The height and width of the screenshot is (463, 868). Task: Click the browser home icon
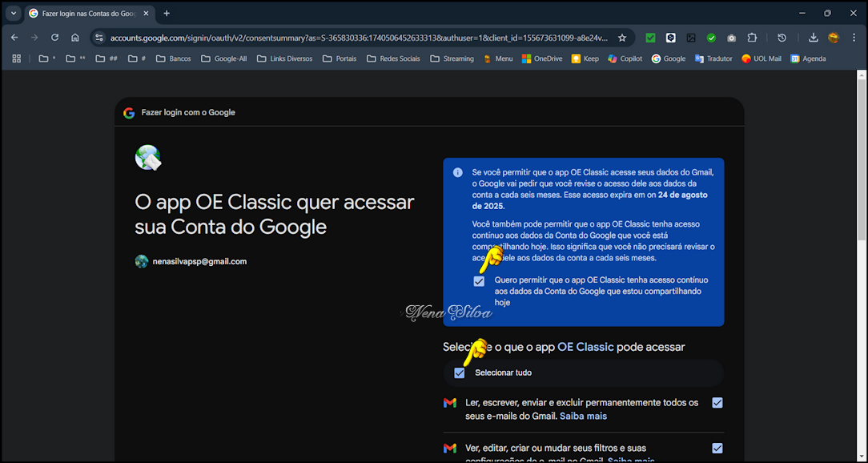75,38
